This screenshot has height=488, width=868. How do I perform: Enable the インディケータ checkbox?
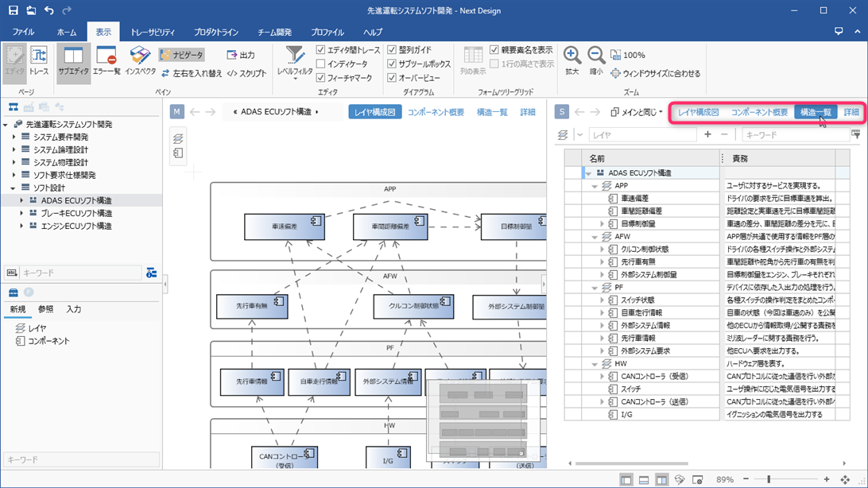coord(321,64)
